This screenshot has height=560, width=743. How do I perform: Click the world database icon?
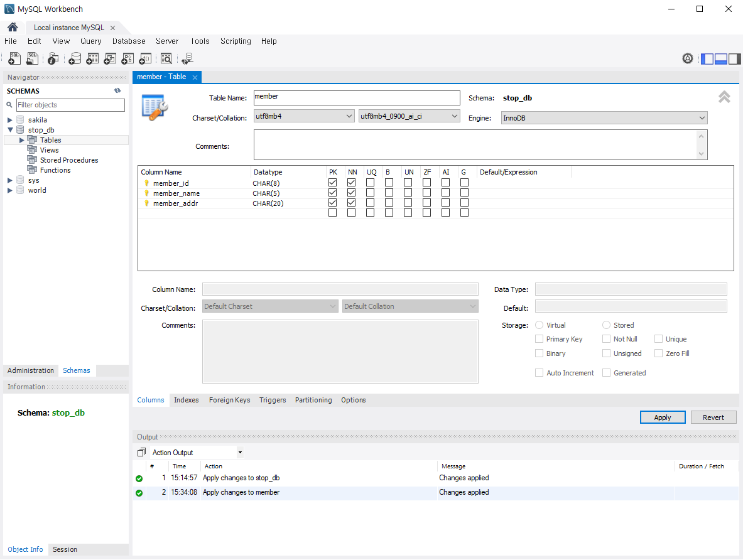tap(20, 190)
